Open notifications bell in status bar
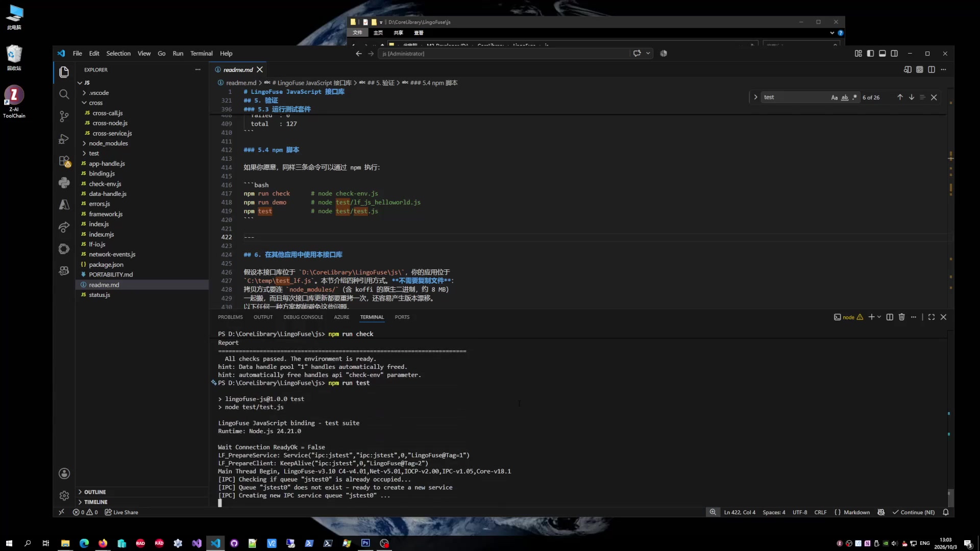 (x=945, y=512)
